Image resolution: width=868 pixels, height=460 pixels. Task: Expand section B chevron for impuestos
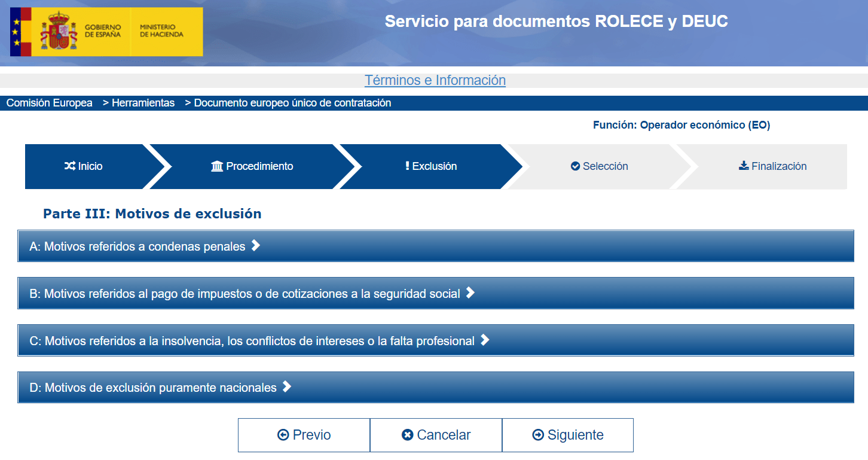(470, 293)
